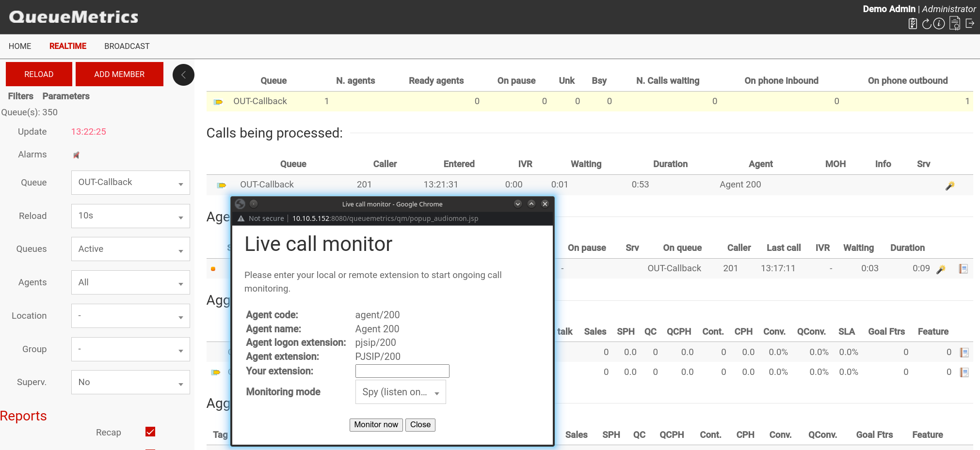Open the Group dropdown
This screenshot has width=980, height=450.
[130, 349]
